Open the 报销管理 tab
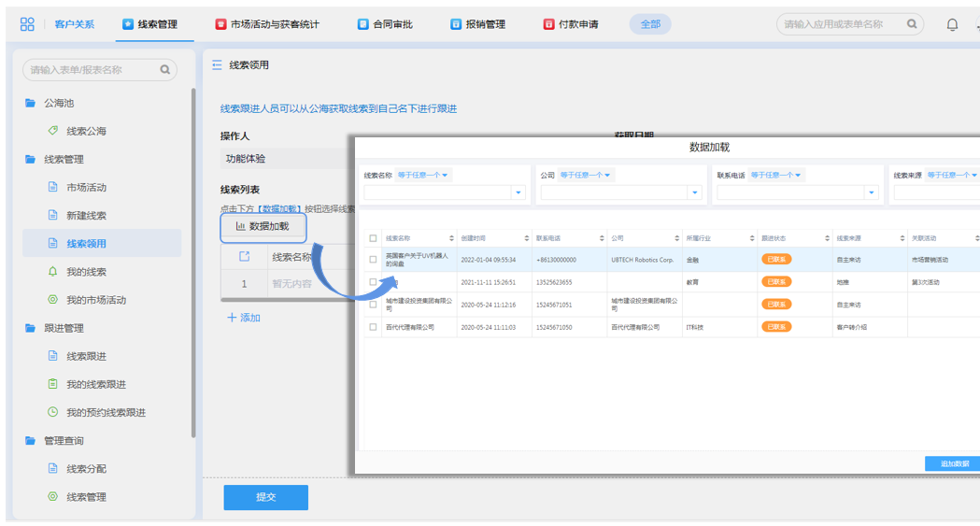Image resolution: width=980 pixels, height=526 pixels. pyautogui.click(x=477, y=24)
